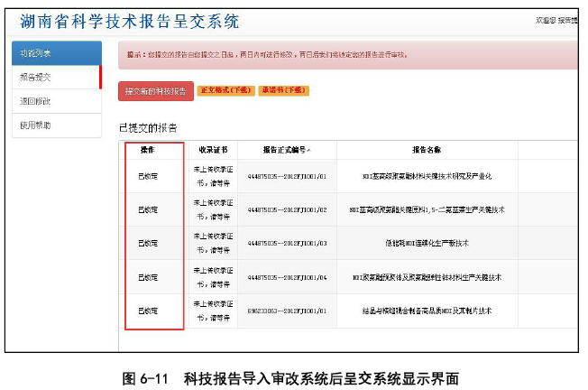Click 已锁定 status for report FJ1001/03
Image resolution: width=588 pixels, height=390 pixels.
tap(148, 243)
